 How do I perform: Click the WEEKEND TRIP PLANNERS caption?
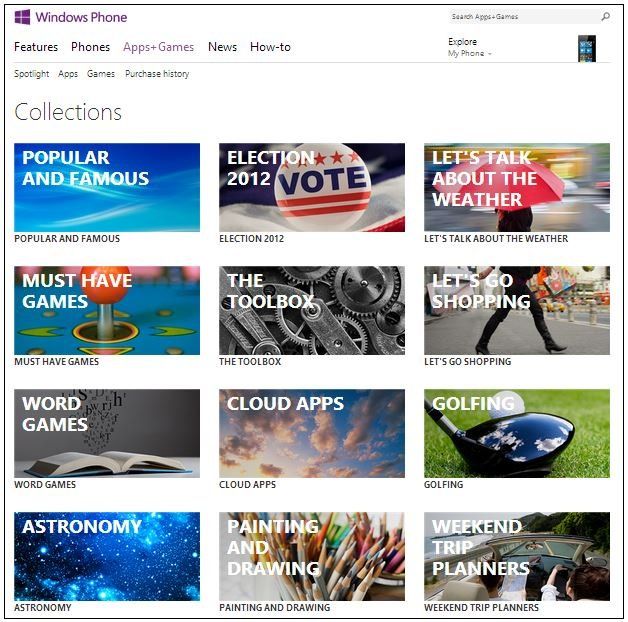click(481, 608)
